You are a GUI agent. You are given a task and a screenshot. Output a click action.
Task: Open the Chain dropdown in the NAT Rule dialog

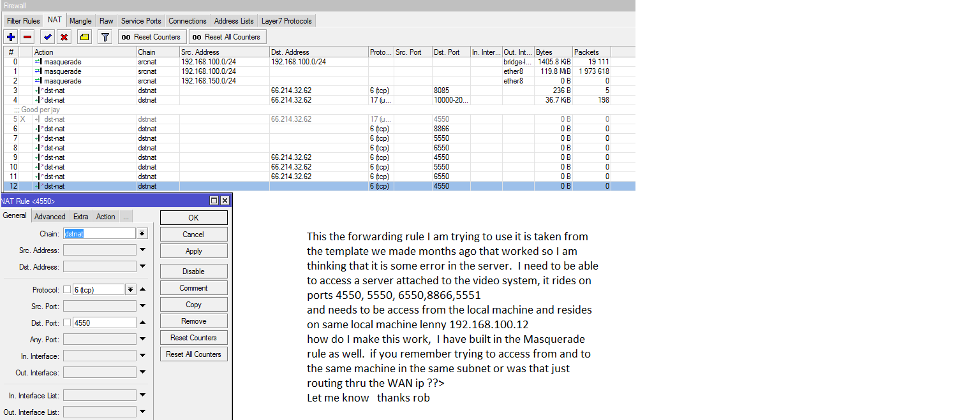coord(142,233)
